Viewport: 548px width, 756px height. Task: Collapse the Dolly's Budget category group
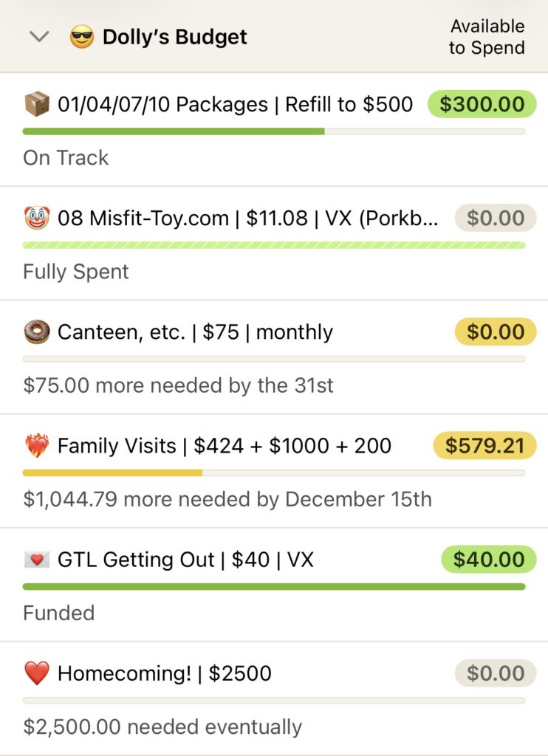click(x=38, y=36)
